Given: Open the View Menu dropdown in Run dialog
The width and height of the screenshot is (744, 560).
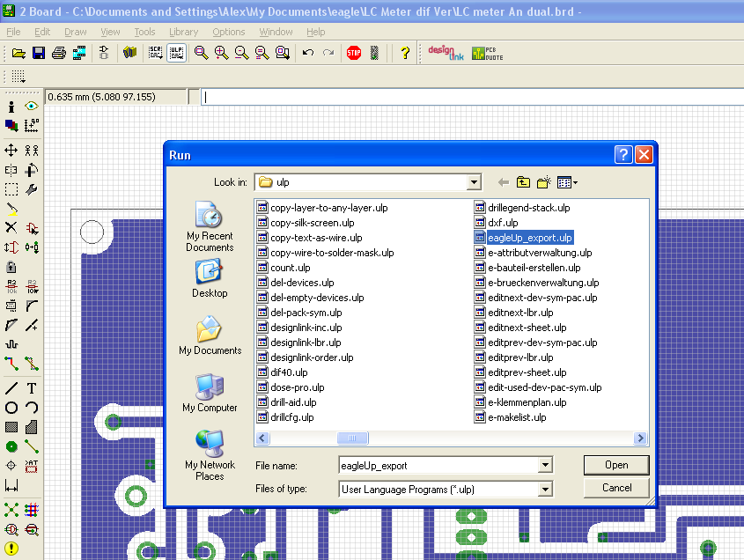Looking at the screenshot, I should 568,182.
